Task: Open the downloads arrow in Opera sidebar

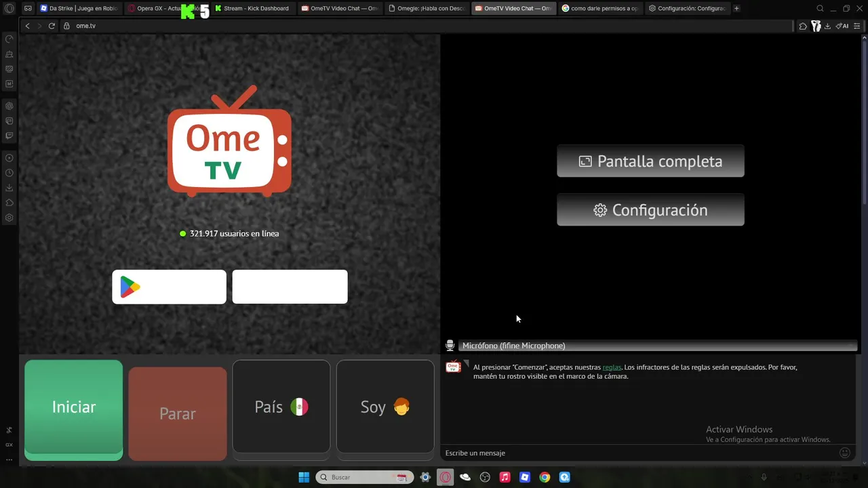Action: click(9, 188)
